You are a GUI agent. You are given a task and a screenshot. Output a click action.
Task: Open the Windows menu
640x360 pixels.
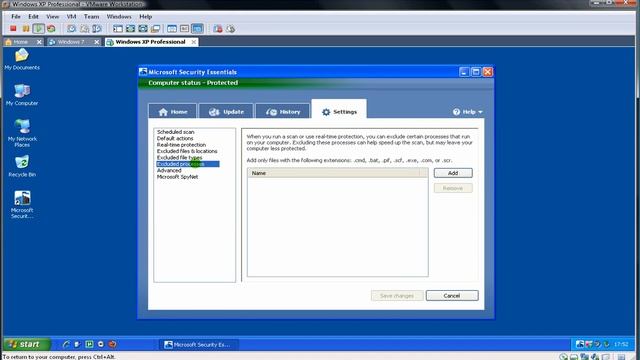[x=119, y=17]
